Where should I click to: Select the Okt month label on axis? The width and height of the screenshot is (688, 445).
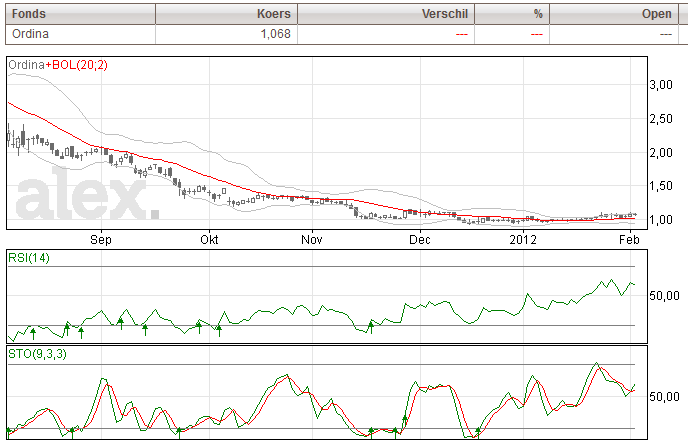point(209,240)
